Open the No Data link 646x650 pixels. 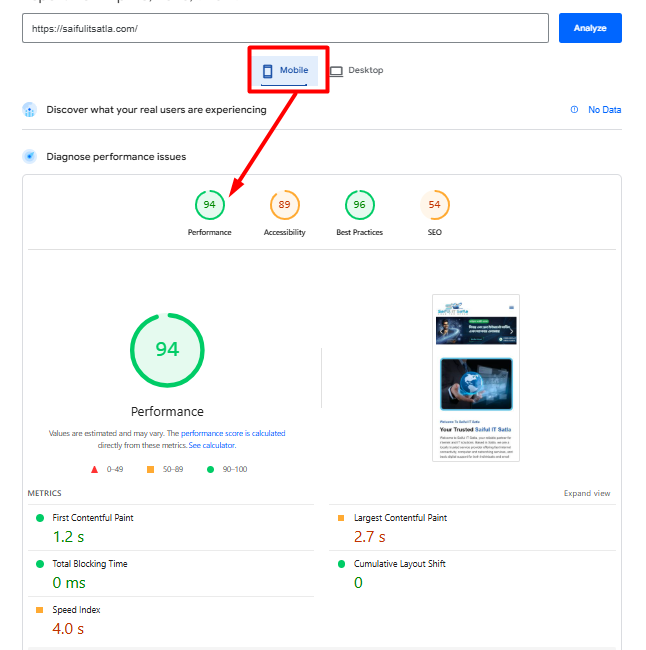coord(604,110)
